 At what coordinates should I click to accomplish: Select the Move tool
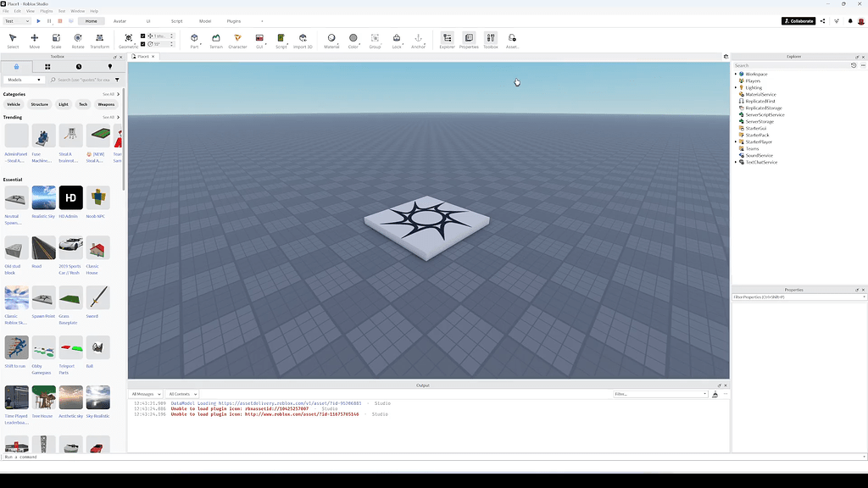[x=34, y=39]
